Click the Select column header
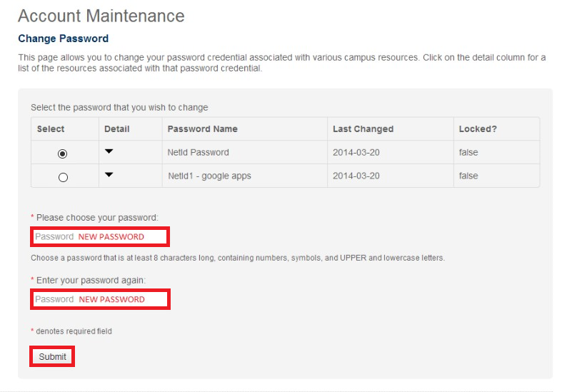 pos(51,129)
